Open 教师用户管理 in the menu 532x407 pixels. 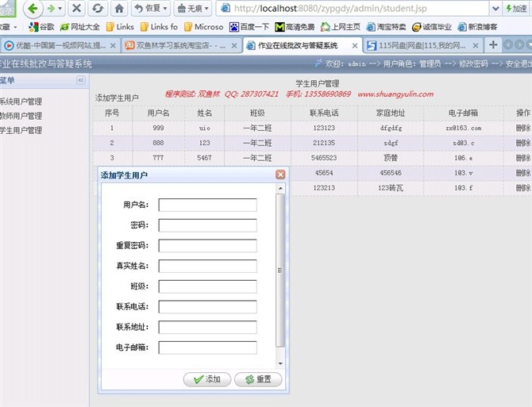point(21,116)
